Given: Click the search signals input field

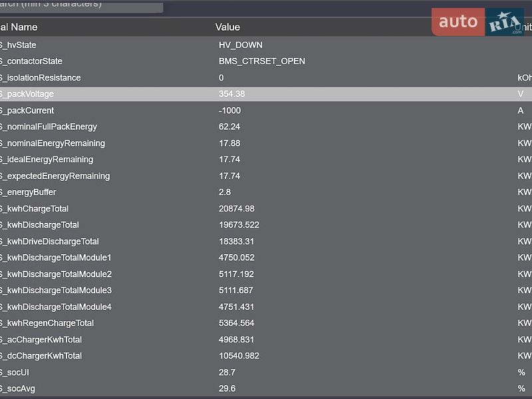Looking at the screenshot, I should 81,6.
